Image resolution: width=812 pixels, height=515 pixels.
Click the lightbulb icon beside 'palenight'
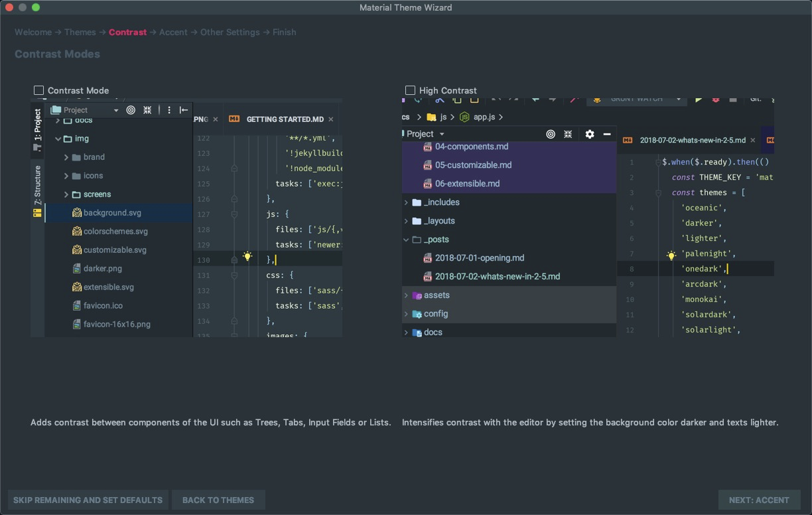(671, 256)
